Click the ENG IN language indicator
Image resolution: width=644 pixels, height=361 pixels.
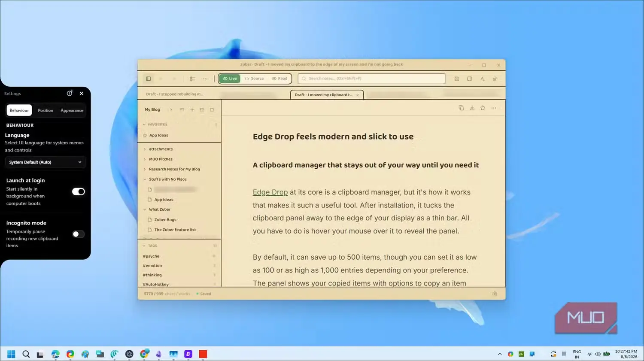[x=577, y=354]
